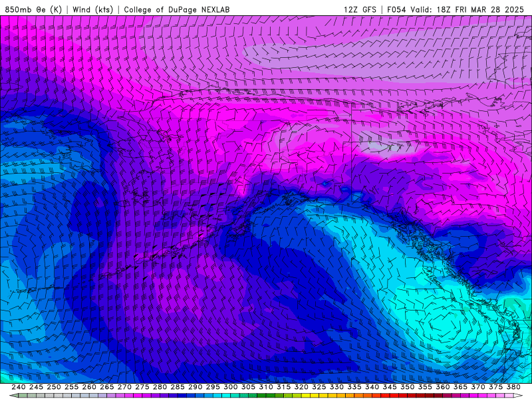Click the 240 value on the color scale
Viewport: 532px width, 399px height.
pyautogui.click(x=19, y=387)
